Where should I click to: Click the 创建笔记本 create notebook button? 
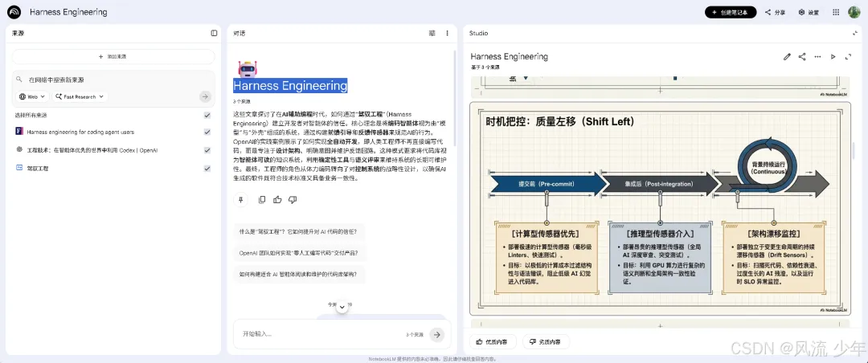click(730, 12)
